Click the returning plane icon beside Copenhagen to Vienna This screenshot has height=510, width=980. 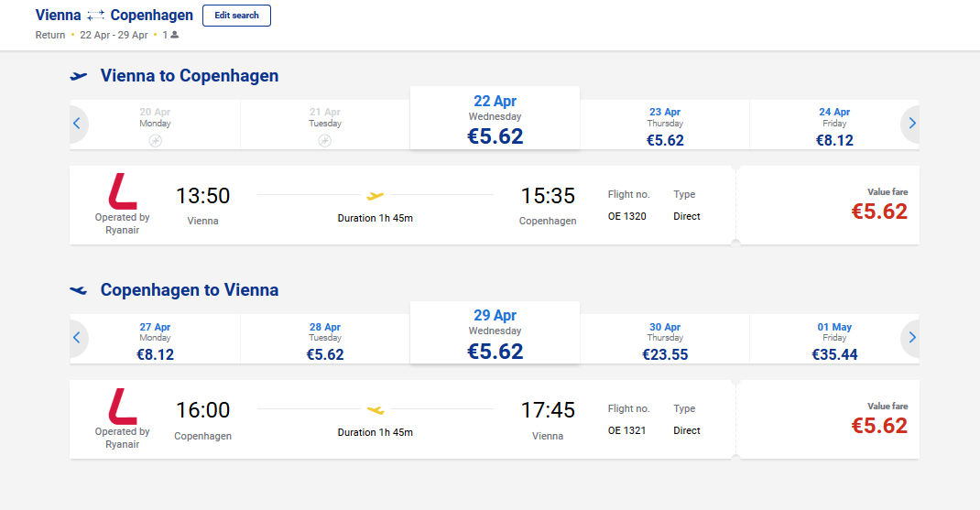[79, 290]
